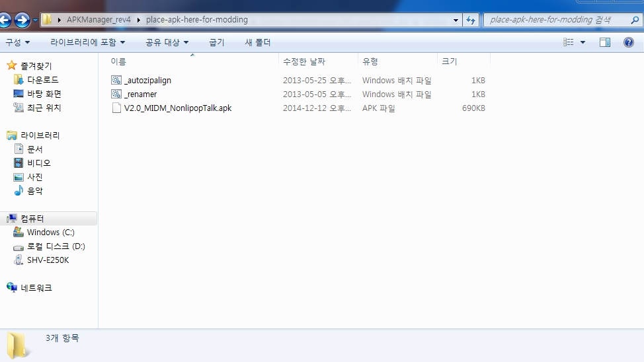
Task: Select V2.0_MIDM_NonlipopTalk.apk file
Action: [x=177, y=108]
